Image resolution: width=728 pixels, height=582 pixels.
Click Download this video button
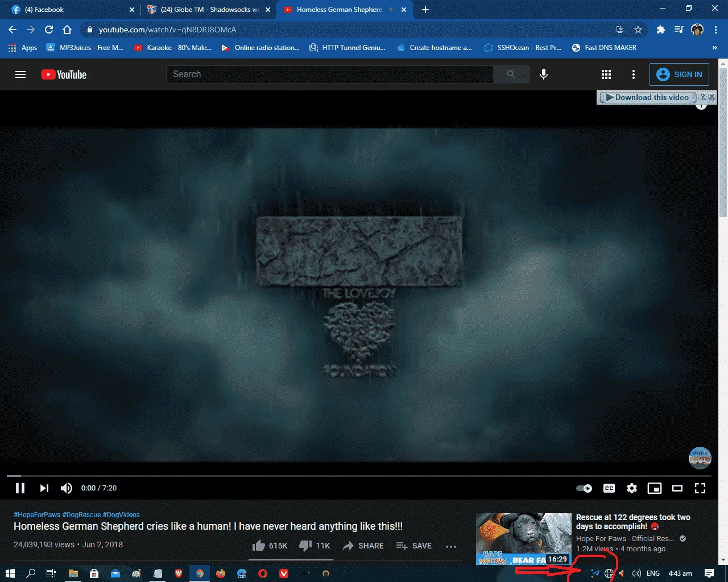(647, 98)
